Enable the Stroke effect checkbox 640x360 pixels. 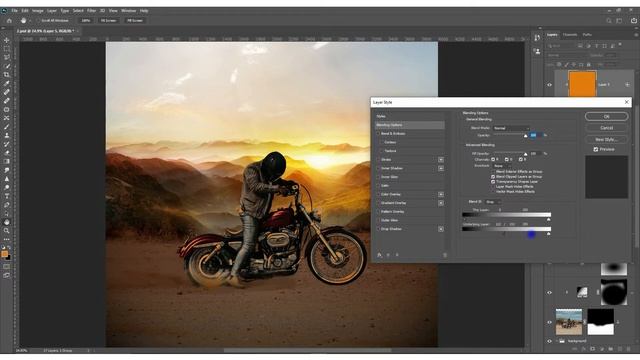point(378,160)
